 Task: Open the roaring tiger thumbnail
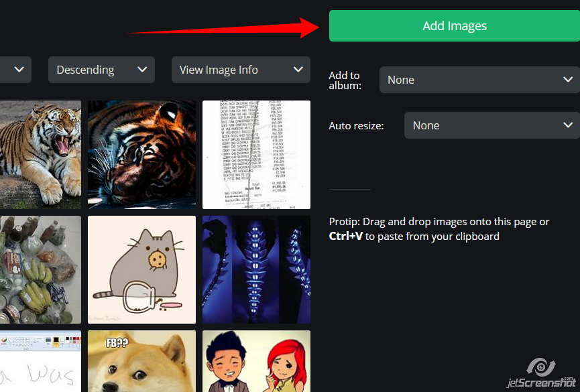40,154
